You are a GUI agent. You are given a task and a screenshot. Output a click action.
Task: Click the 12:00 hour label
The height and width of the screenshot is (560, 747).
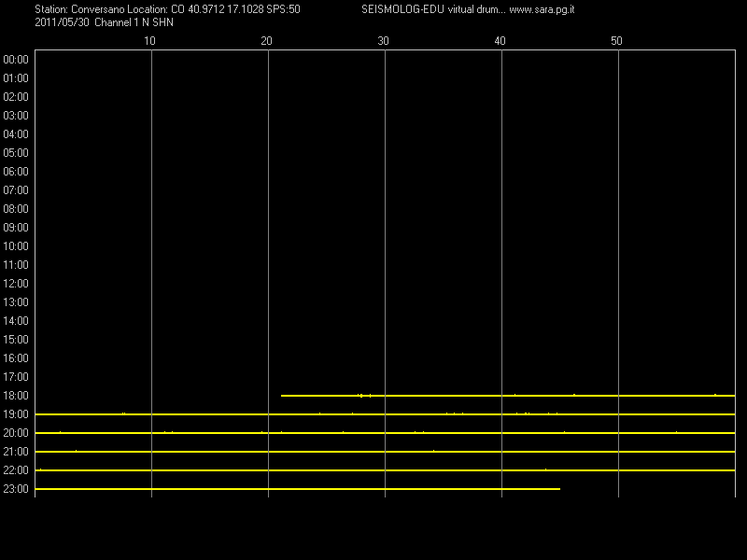tap(16, 284)
